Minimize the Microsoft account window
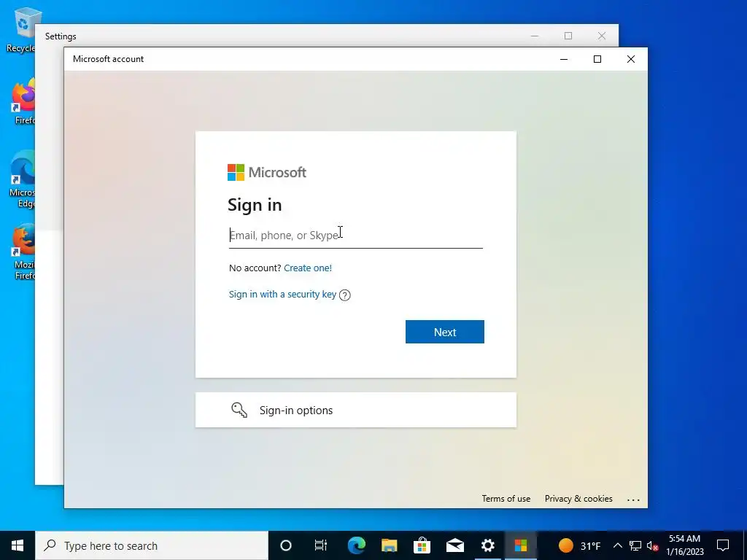 coord(564,59)
